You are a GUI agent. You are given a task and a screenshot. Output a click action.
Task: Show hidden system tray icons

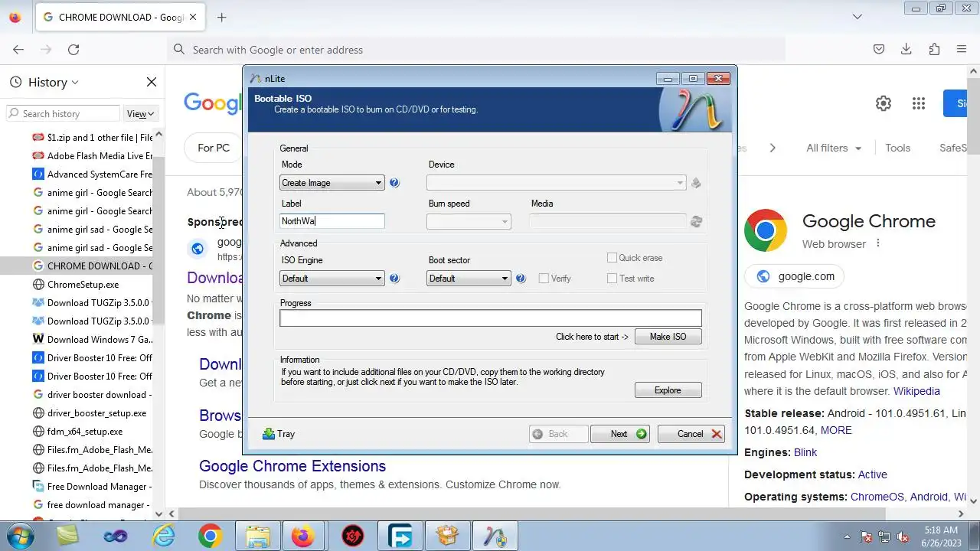846,536
